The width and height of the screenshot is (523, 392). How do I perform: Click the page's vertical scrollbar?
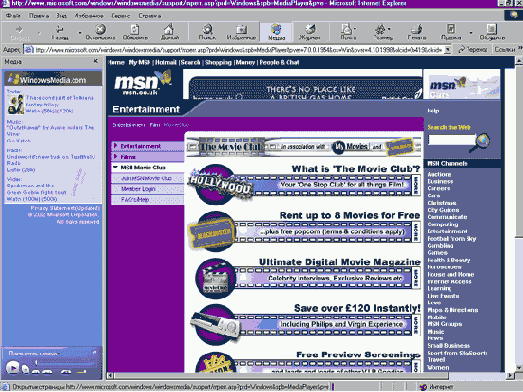pyautogui.click(x=519, y=215)
